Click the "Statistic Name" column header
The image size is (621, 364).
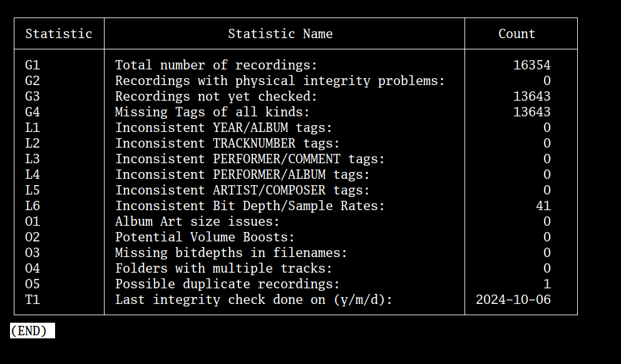(x=280, y=34)
